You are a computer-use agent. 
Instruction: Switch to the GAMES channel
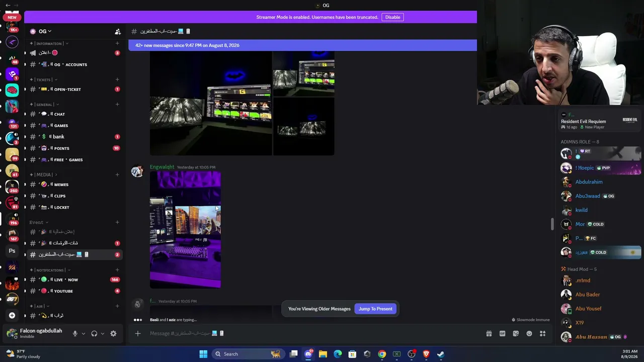click(x=74, y=126)
